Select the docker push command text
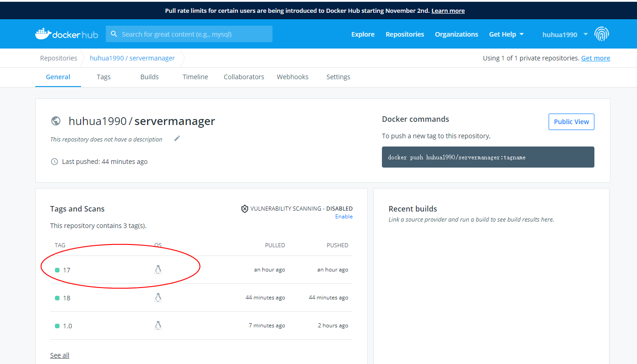Screen dimensions: 637x364 [457, 157]
